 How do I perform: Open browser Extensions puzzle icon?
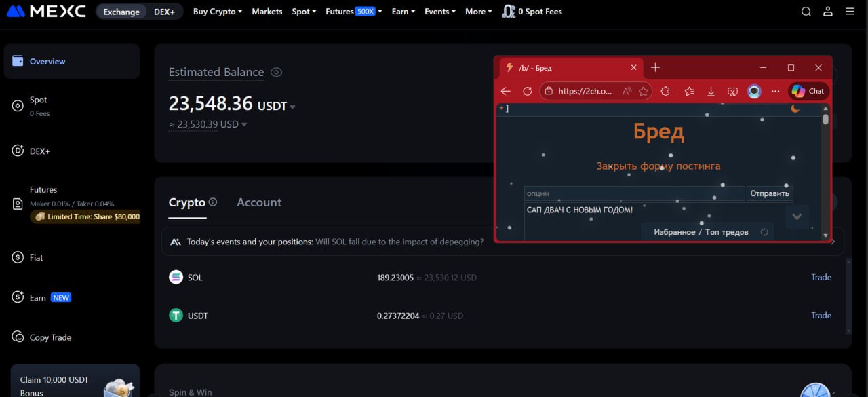pos(666,91)
